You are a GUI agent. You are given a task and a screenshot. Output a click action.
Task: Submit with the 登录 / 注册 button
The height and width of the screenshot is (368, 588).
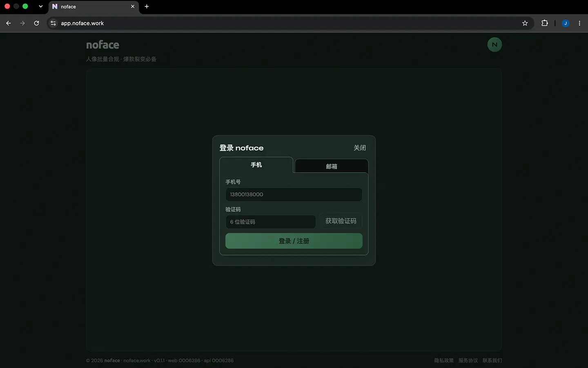coord(294,241)
